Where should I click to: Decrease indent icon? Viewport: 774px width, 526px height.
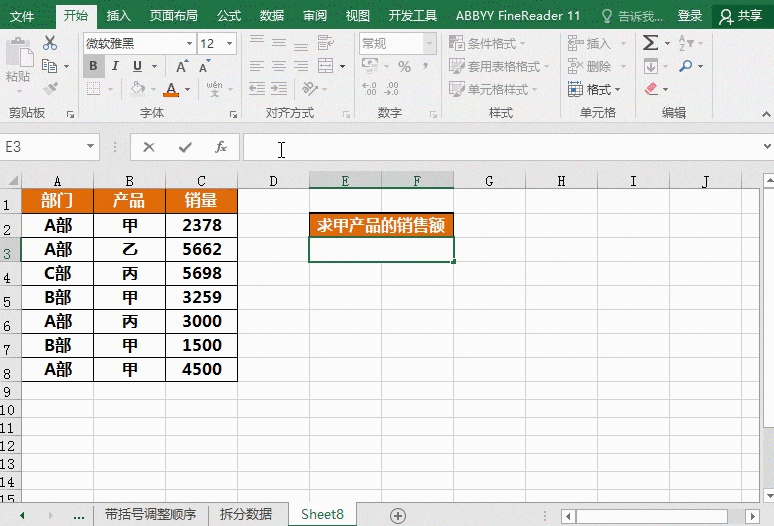point(257,89)
